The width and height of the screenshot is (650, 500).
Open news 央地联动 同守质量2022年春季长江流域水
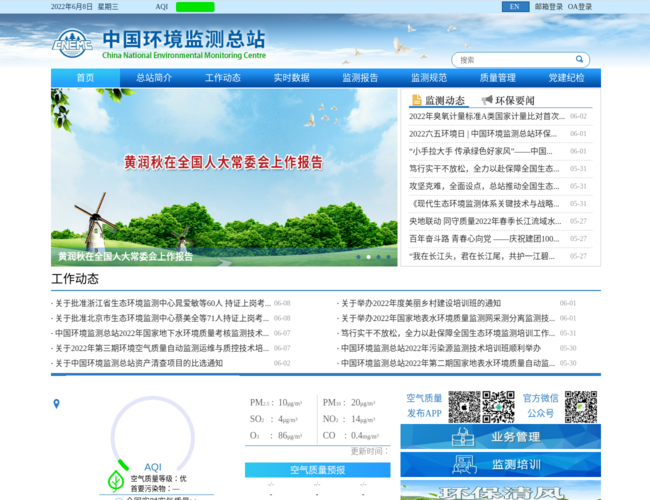coord(485,221)
